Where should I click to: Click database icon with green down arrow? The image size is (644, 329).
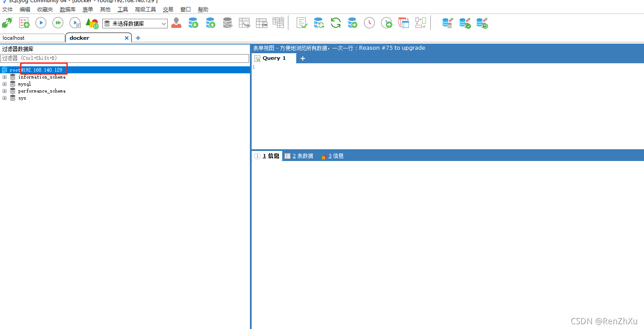pos(193,23)
